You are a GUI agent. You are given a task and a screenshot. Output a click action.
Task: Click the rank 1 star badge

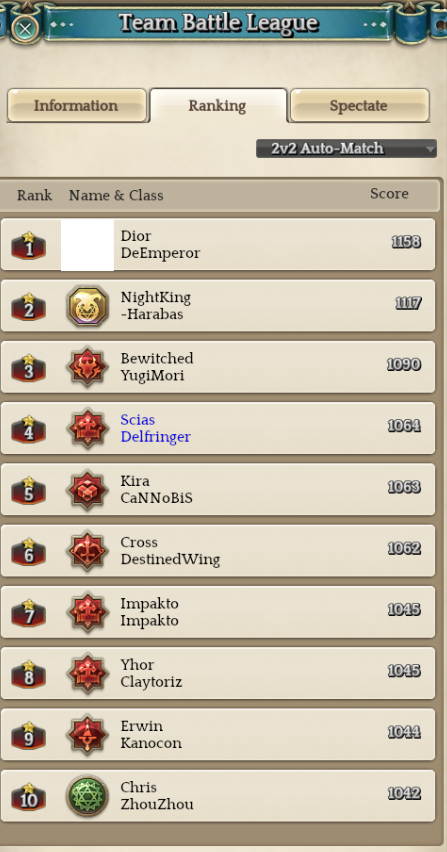click(28, 246)
